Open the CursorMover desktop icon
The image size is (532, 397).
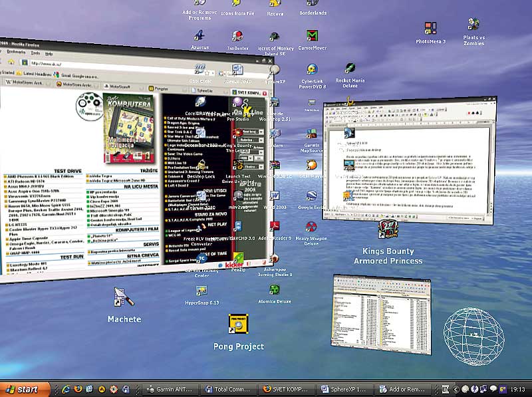click(x=312, y=35)
